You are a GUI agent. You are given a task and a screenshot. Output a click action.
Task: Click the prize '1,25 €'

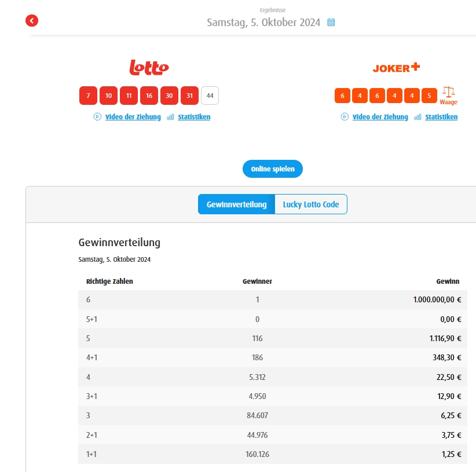pyautogui.click(x=452, y=455)
